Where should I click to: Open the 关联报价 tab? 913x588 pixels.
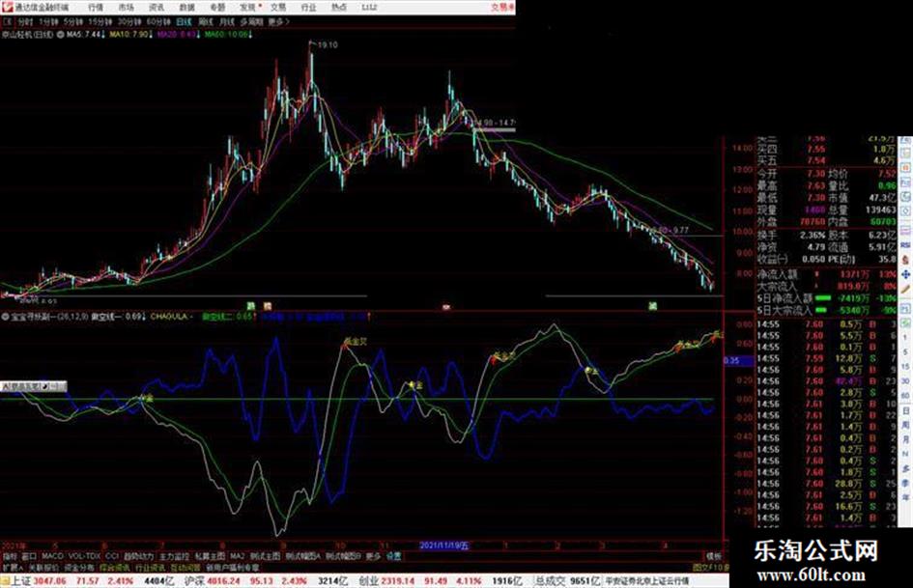pos(43,567)
